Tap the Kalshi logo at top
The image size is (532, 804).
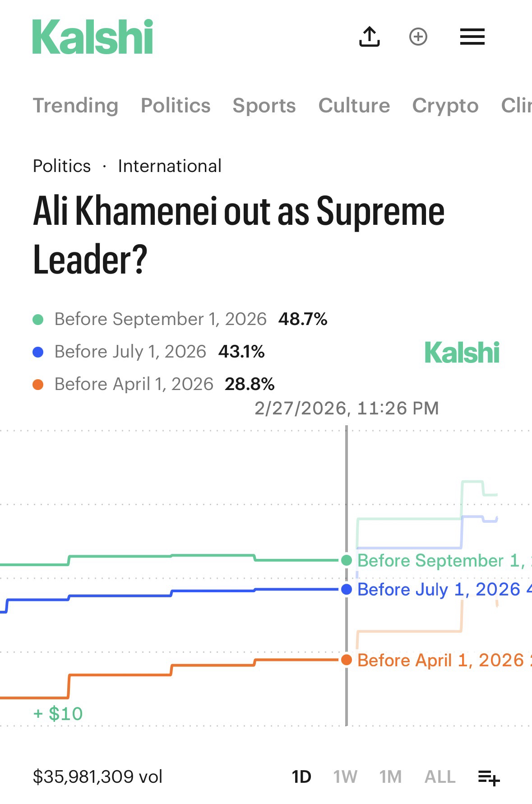click(93, 37)
